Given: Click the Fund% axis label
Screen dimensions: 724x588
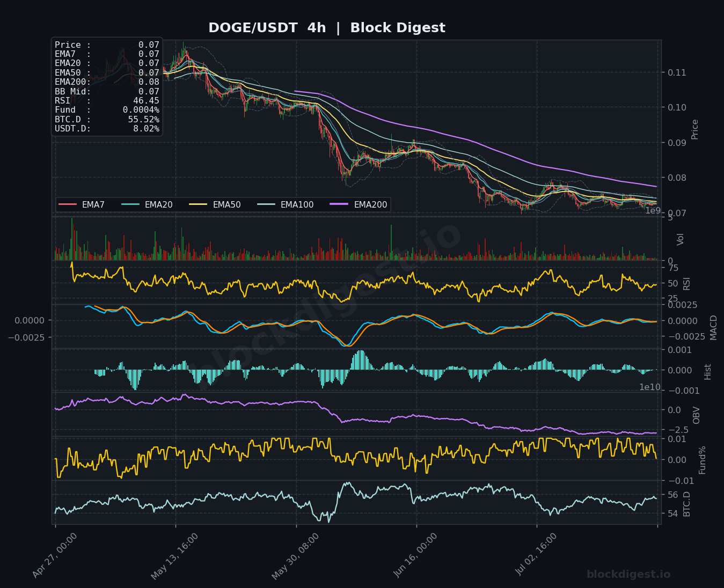Looking at the screenshot, I should 702,460.
